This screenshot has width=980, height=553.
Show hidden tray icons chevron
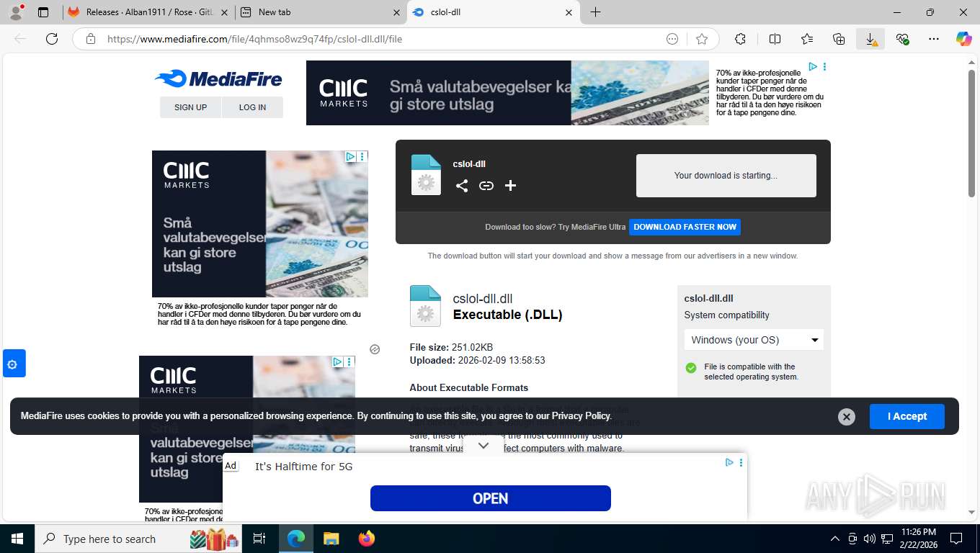(835, 539)
